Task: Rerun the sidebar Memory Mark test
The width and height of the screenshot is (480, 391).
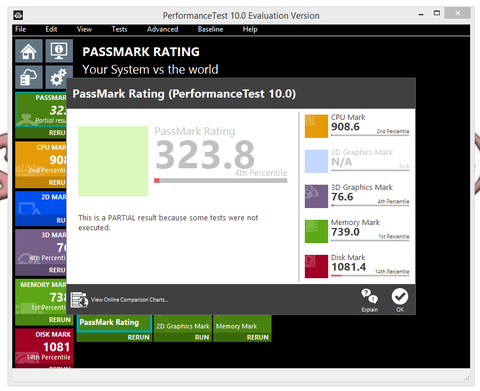Action: pos(59,320)
